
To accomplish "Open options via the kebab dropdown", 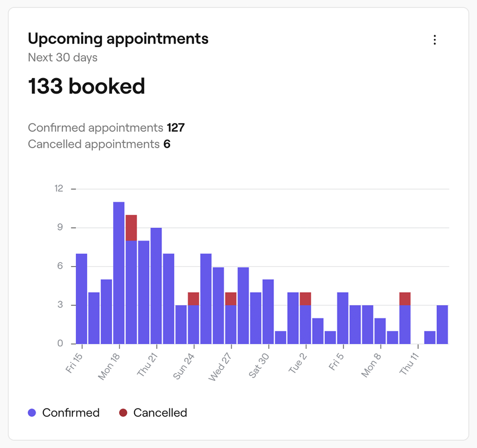I will [x=435, y=40].
